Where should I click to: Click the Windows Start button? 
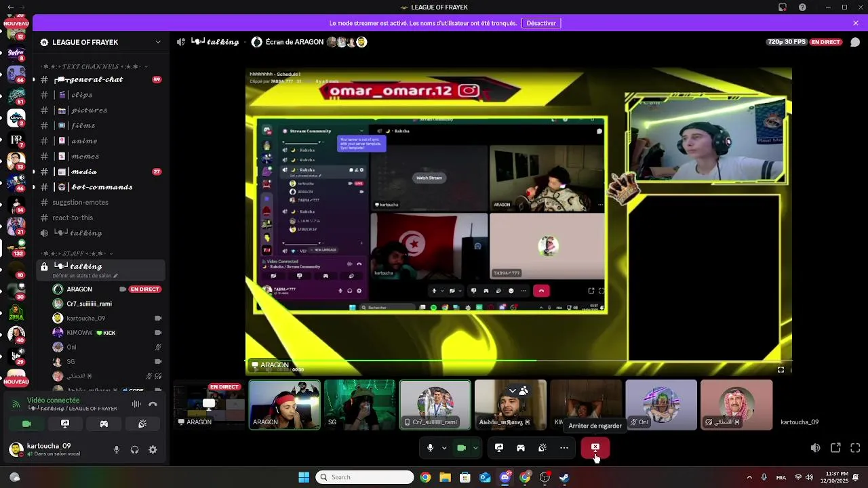304,477
